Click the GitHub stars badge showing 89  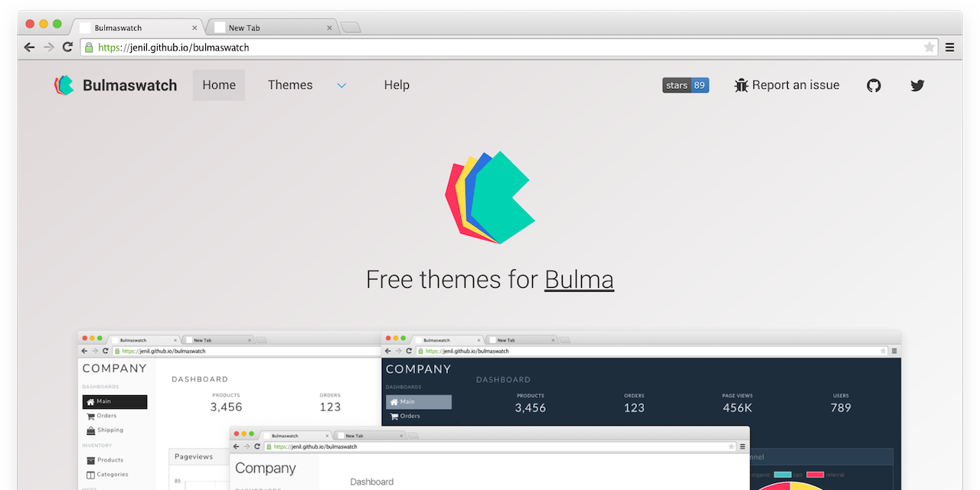pos(686,85)
